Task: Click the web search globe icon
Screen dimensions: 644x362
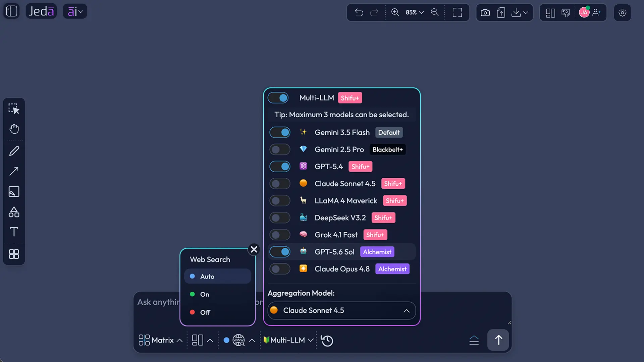Action: pos(238,340)
